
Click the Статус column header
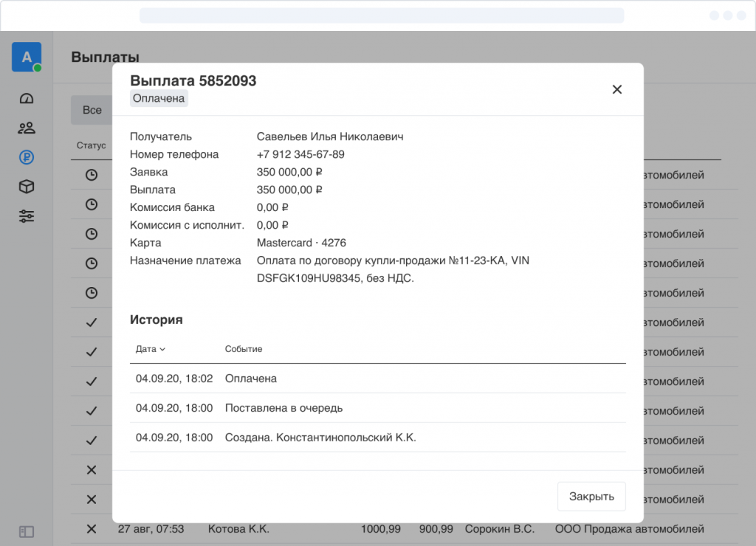point(92,145)
